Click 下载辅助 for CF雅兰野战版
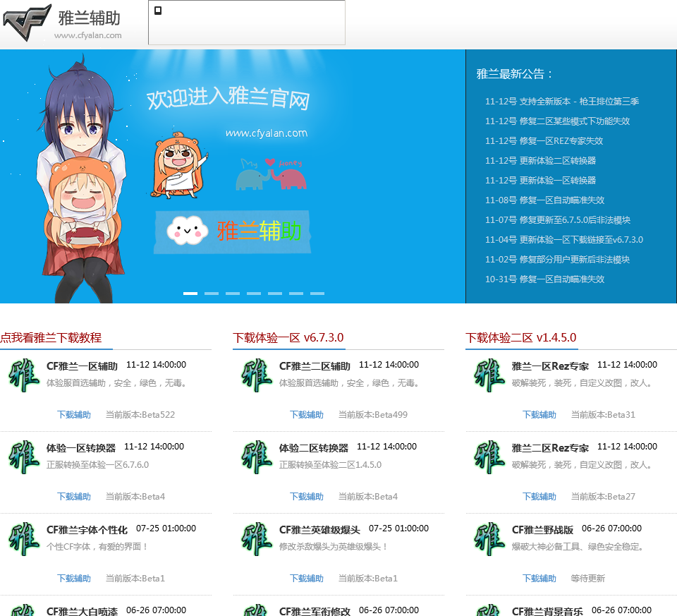This screenshot has width=677, height=616. [x=539, y=579]
